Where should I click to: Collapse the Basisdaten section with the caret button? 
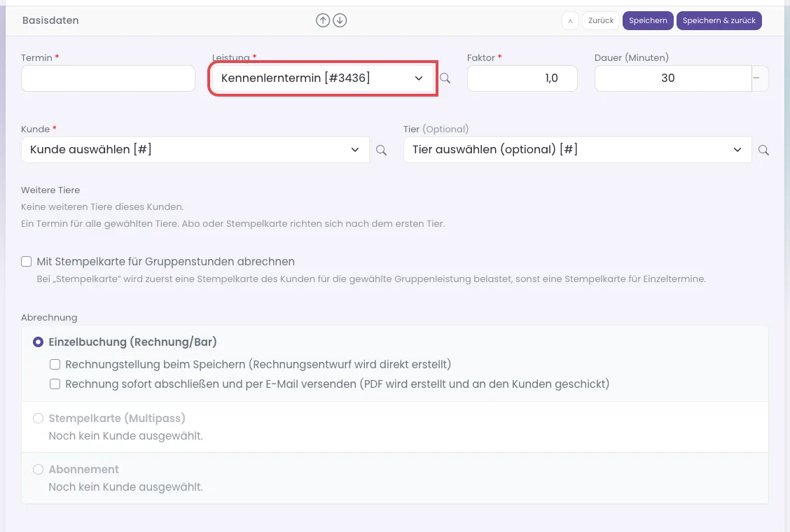pos(570,21)
